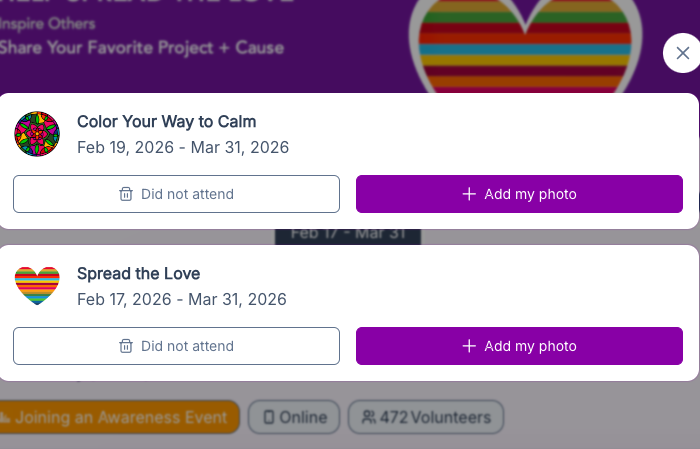This screenshot has width=700, height=449.
Task: Click plus icon in Spread the Love card
Action: 469,346
